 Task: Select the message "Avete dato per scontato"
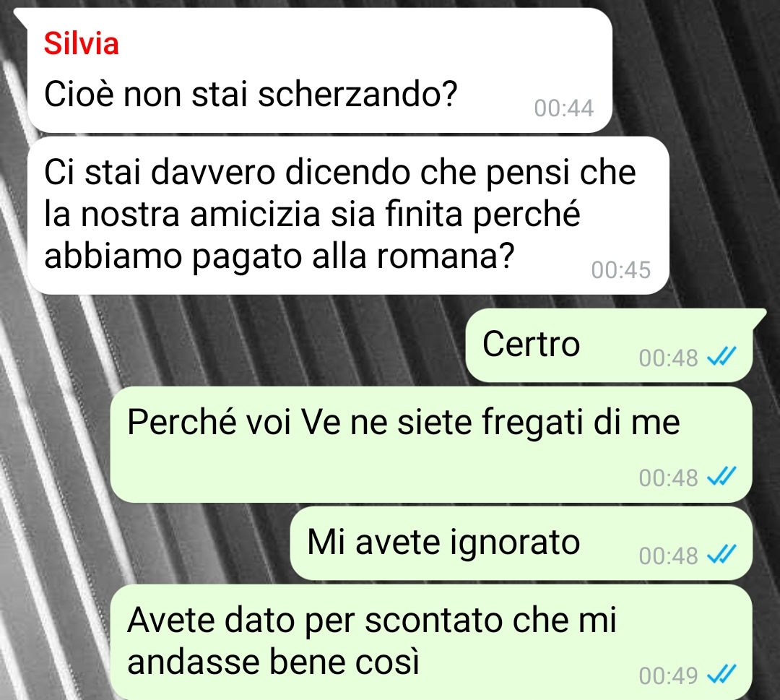tap(430, 643)
